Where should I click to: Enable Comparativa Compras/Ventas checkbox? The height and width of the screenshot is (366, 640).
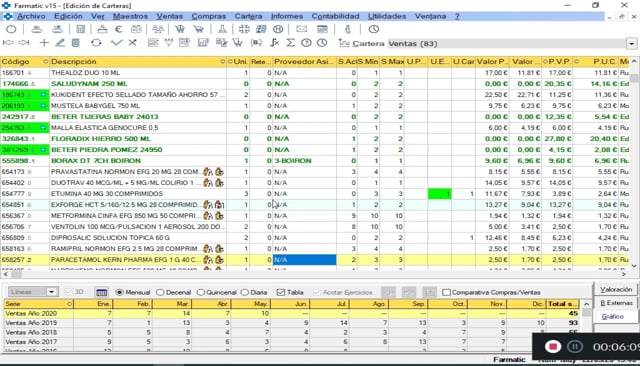coord(447,293)
